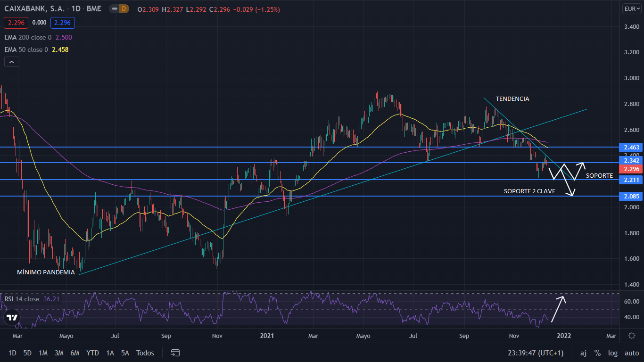Image resolution: width=644 pixels, height=362 pixels.
Task: Select the 2.463 horizontal line price label
Action: pyautogui.click(x=631, y=148)
